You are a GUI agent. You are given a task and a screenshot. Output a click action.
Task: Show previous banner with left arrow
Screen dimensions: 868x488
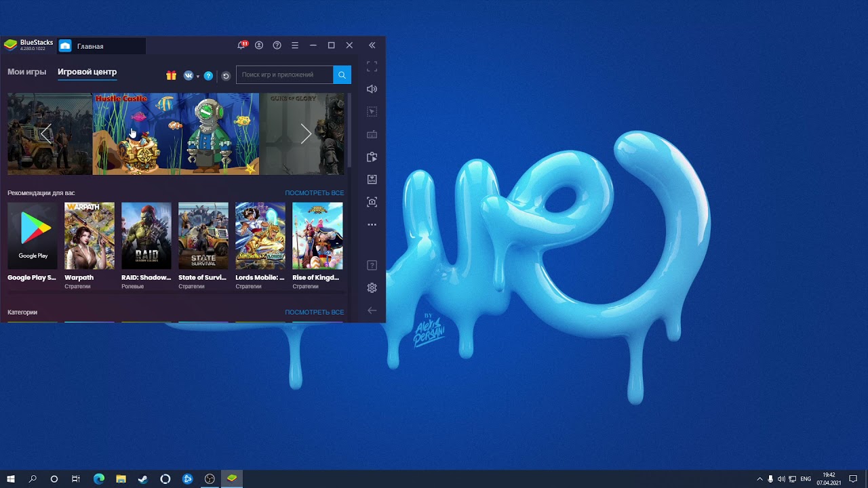45,134
